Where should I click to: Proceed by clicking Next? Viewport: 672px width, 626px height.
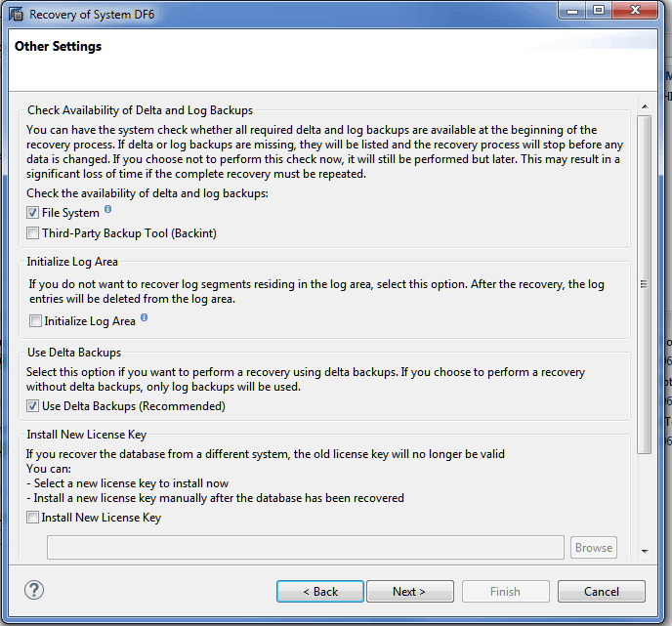point(409,591)
